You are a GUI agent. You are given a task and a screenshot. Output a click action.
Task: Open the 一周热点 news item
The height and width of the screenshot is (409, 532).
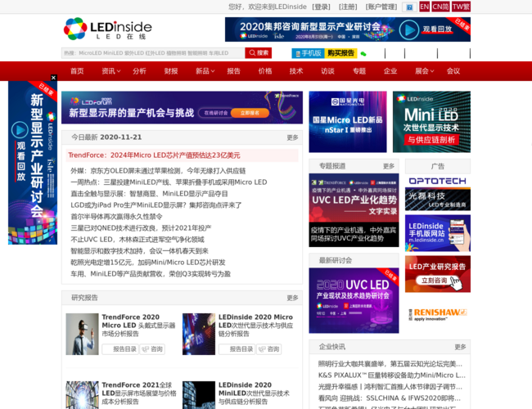pyautogui.click(x=169, y=182)
